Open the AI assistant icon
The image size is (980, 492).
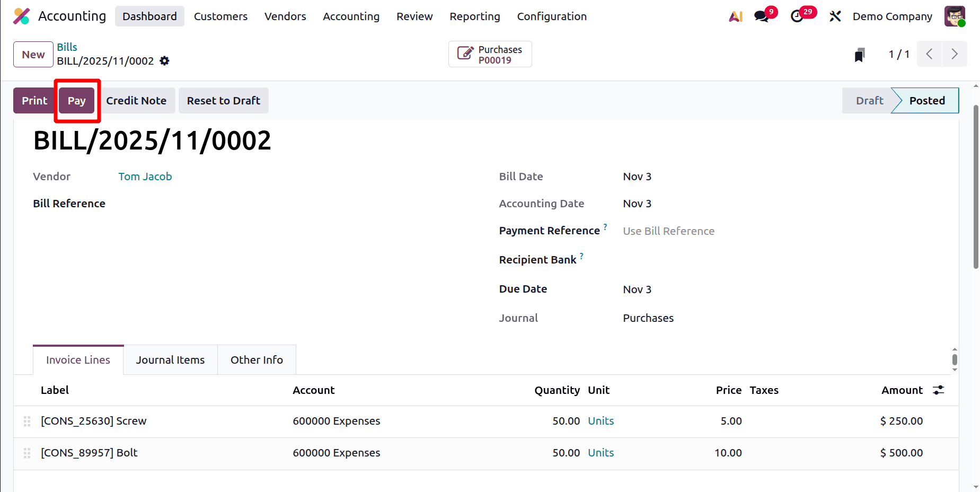tap(736, 16)
